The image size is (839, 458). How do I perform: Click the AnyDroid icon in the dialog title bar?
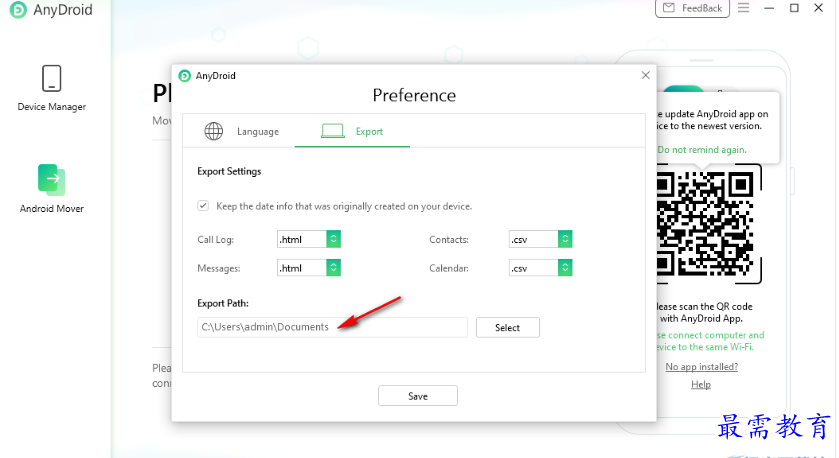point(185,76)
